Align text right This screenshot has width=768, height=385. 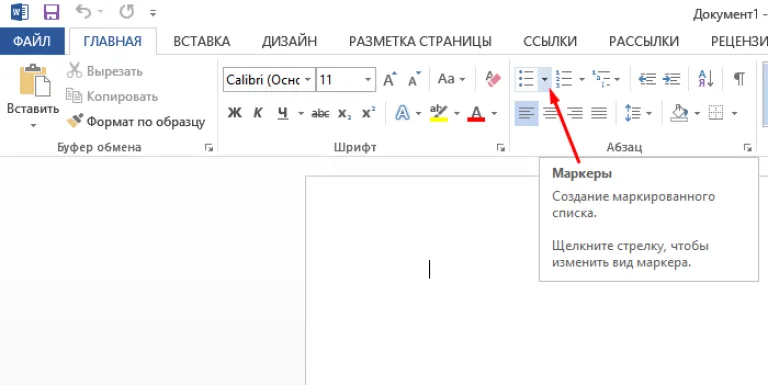click(575, 114)
